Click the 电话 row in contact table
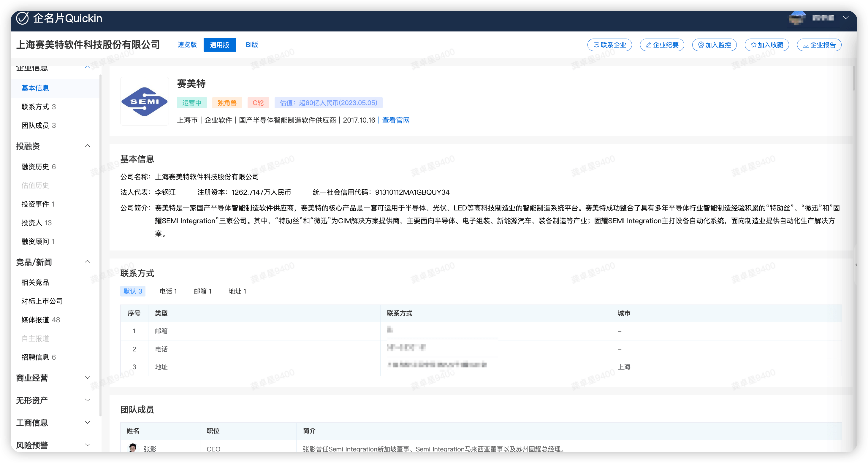Viewport: 868px width, 463px height. 481,349
